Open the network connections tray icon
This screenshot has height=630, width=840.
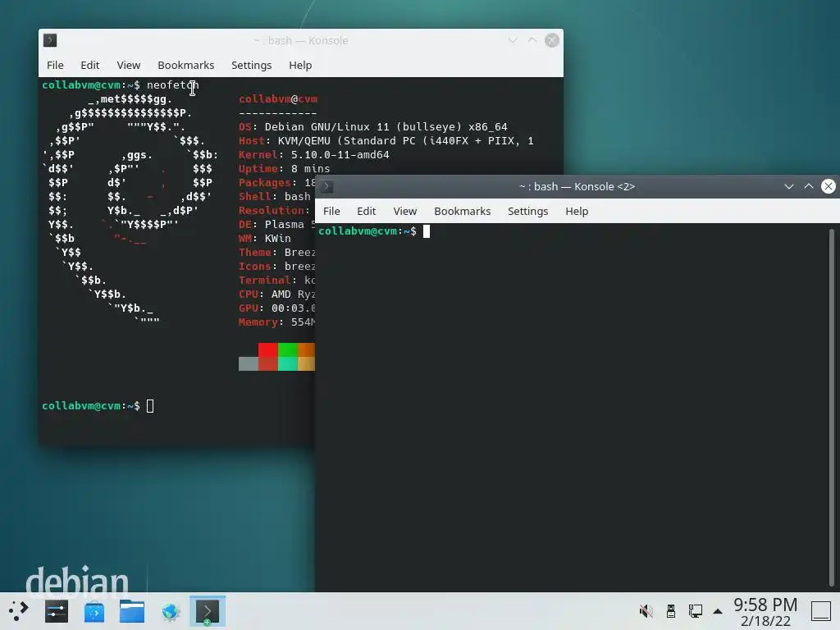696,610
